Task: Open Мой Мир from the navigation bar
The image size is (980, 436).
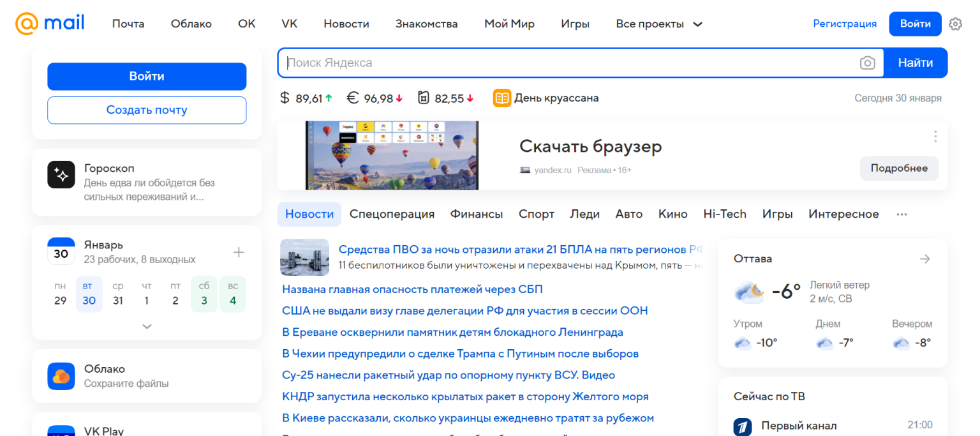Action: tap(509, 24)
